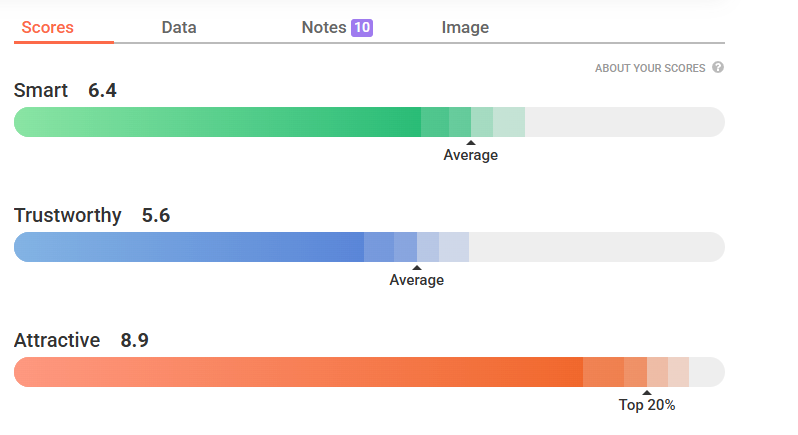Image resolution: width=798 pixels, height=435 pixels.
Task: Click the Trustworthy score value 5.6
Action: coord(156,216)
